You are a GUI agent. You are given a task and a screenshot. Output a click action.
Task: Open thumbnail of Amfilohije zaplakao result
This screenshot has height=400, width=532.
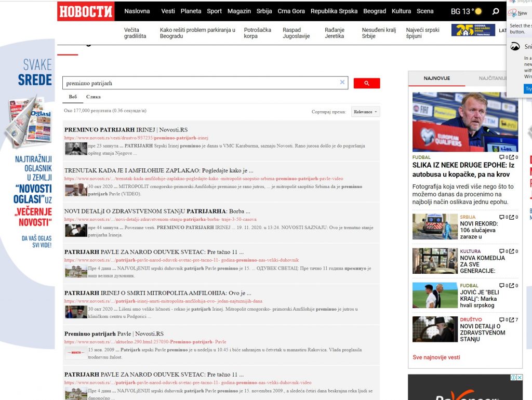tap(76, 190)
